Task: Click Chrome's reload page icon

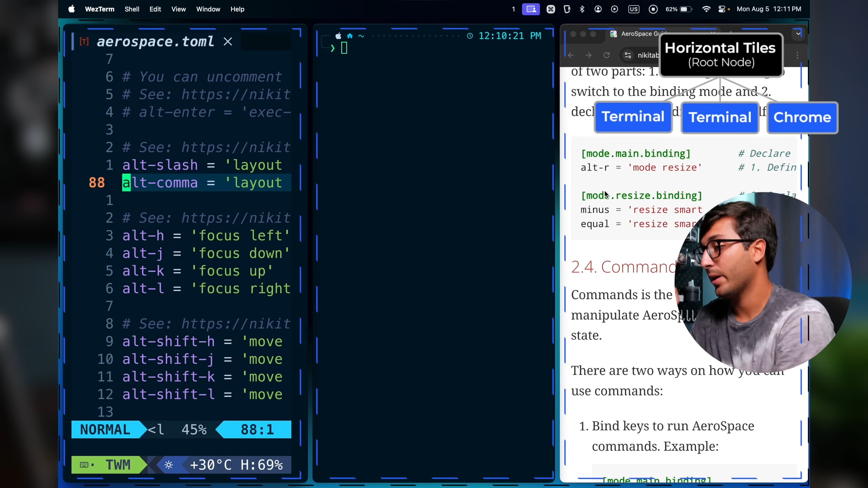Action: coord(606,55)
